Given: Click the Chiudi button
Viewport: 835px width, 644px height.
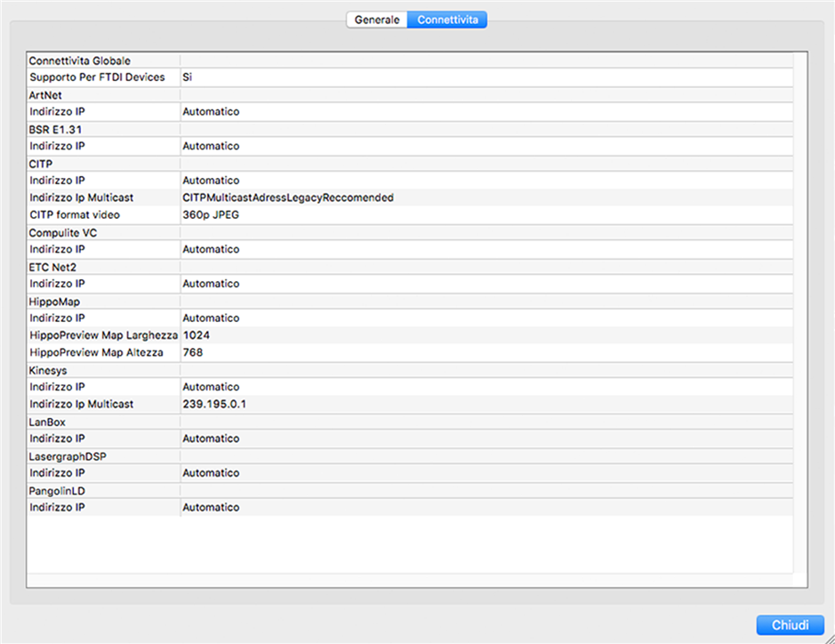Looking at the screenshot, I should click(x=790, y=624).
